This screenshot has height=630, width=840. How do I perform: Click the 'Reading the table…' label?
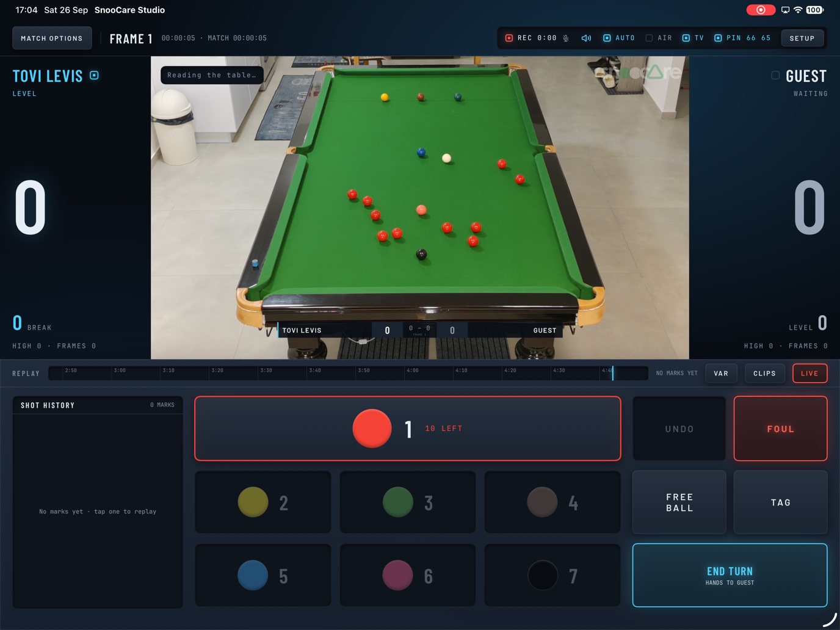coord(212,75)
